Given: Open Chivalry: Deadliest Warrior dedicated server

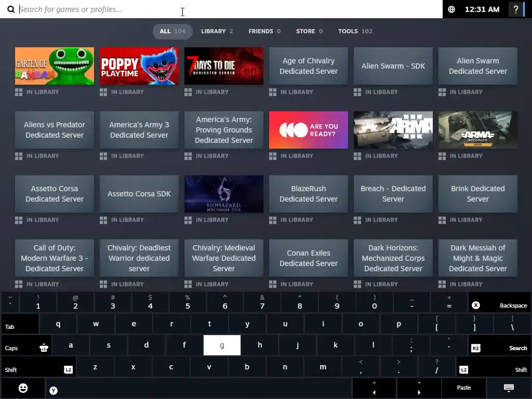Looking at the screenshot, I should [x=139, y=258].
